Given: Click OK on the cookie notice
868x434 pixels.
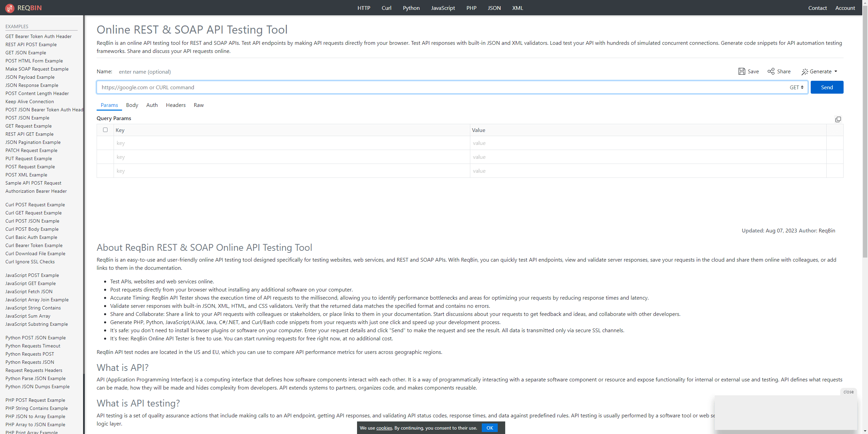Looking at the screenshot, I should coord(490,428).
